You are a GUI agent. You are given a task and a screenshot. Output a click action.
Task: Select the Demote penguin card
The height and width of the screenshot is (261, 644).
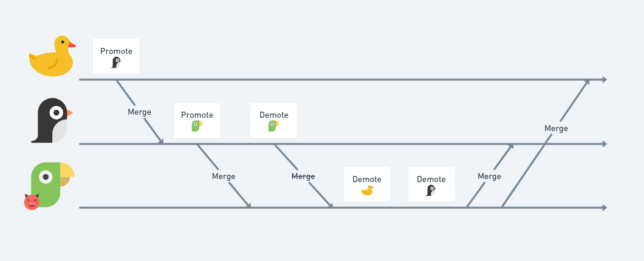(431, 185)
